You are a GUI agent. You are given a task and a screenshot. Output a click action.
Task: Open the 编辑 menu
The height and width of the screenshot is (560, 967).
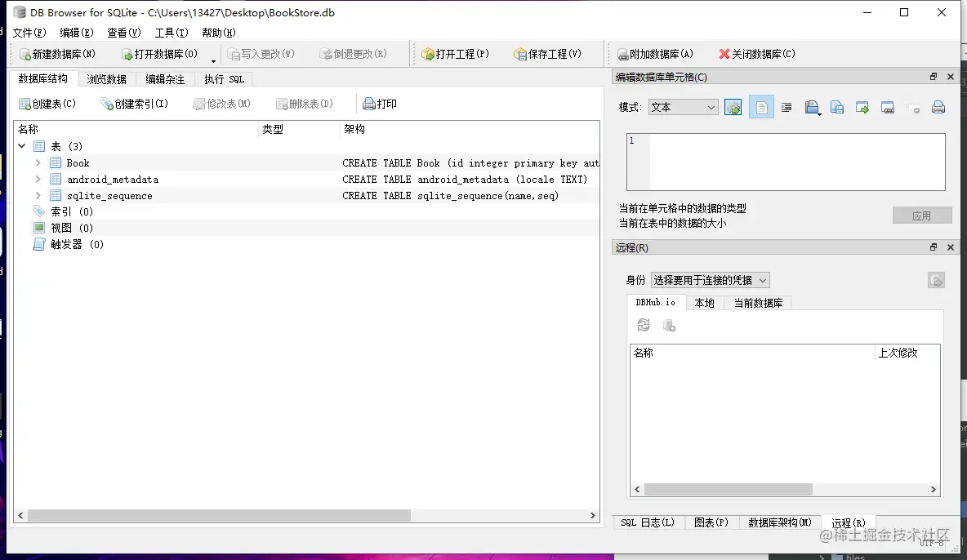(x=77, y=33)
